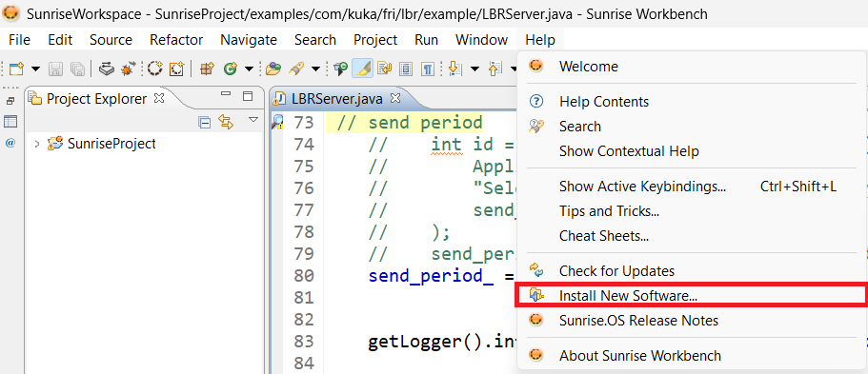Image resolution: width=868 pixels, height=374 pixels.
Task: Click the Restore icon in the left trim bar
Action: pyautogui.click(x=10, y=101)
